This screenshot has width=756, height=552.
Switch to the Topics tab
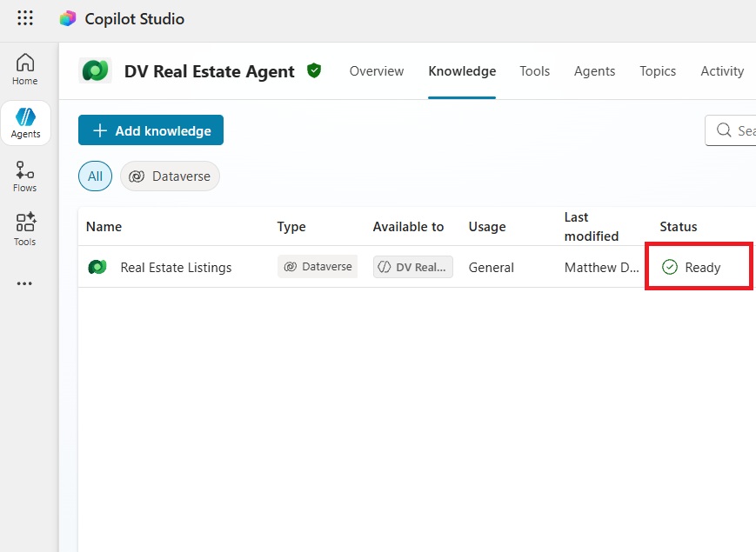[x=657, y=71]
